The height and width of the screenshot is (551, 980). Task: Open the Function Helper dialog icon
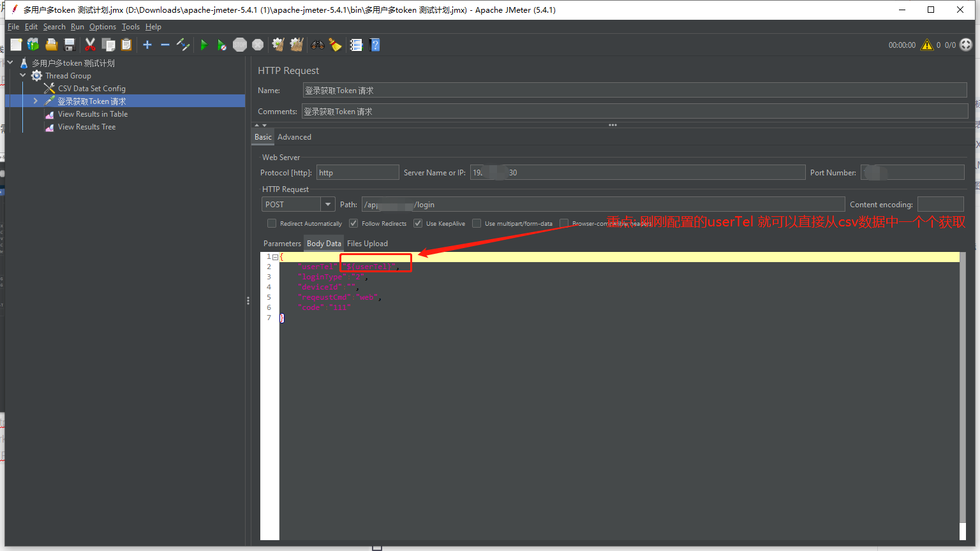(356, 45)
